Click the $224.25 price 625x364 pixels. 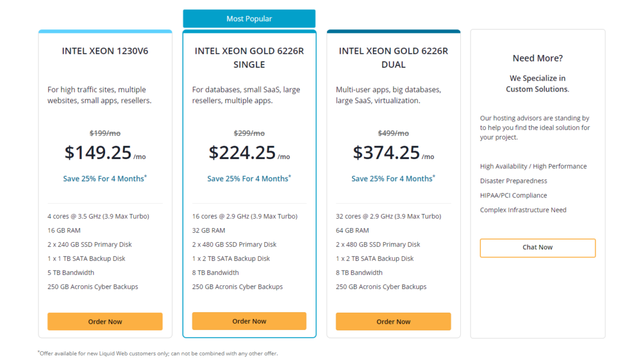click(242, 152)
